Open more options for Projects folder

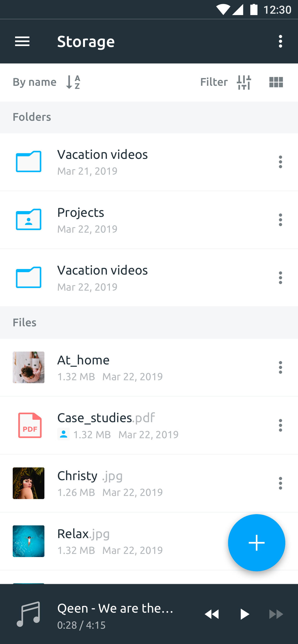tap(280, 220)
